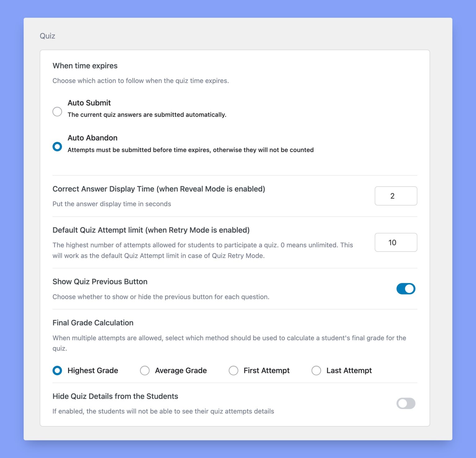
Task: Disable the Show Quiz Previous Button toggle
Action: coord(406,289)
